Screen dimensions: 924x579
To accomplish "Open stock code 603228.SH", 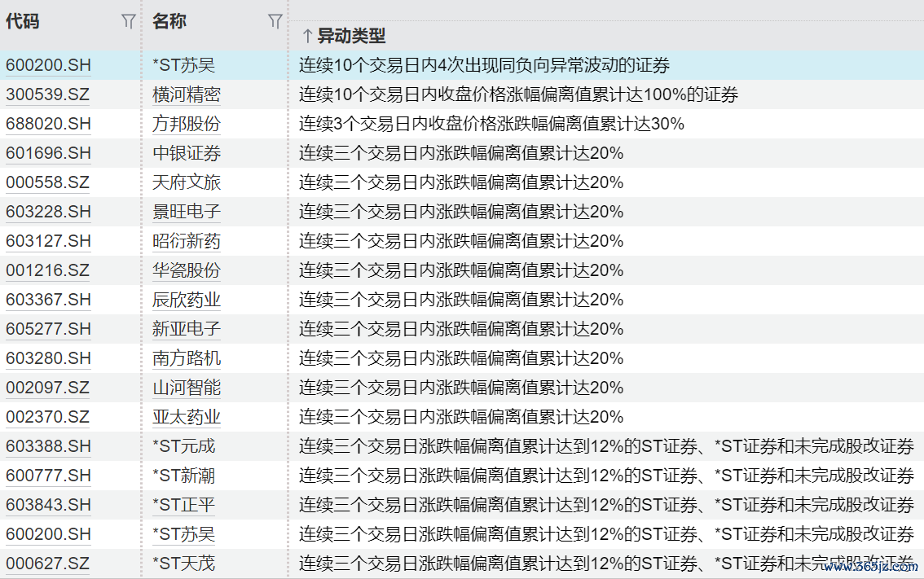I will coord(48,212).
